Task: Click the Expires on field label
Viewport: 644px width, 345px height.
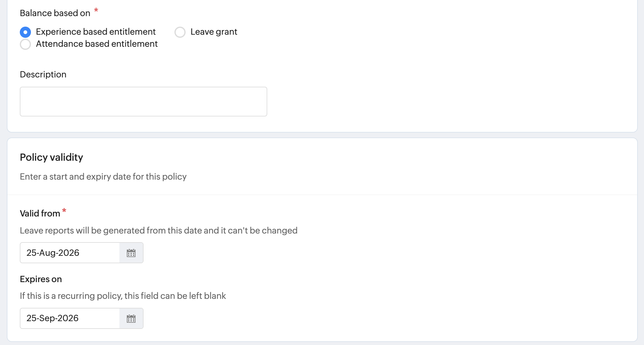Action: click(x=41, y=279)
